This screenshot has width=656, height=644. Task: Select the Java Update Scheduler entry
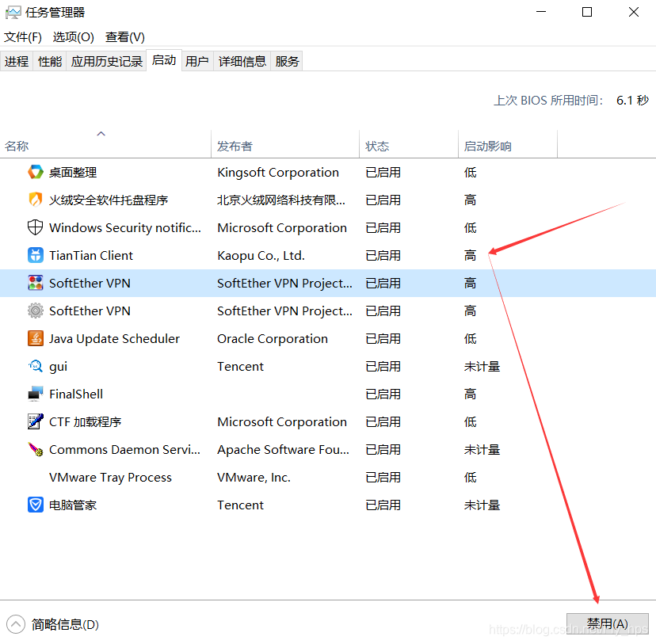(x=114, y=339)
